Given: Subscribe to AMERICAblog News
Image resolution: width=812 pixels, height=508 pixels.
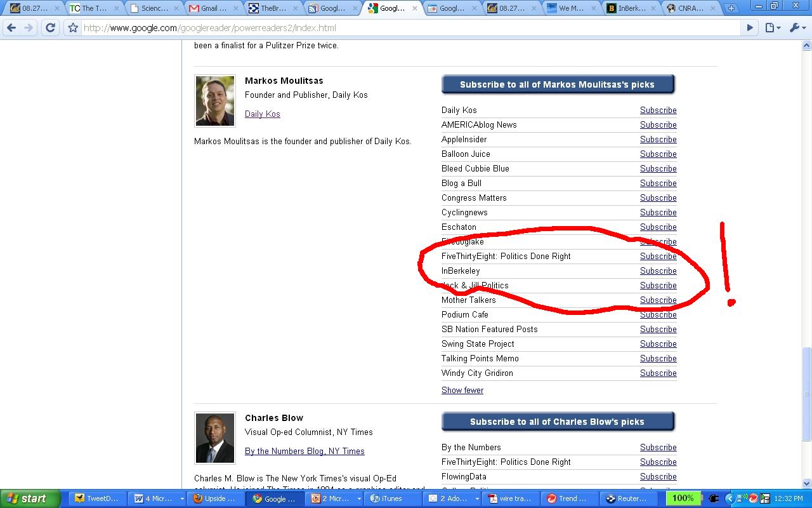Looking at the screenshot, I should pos(658,124).
